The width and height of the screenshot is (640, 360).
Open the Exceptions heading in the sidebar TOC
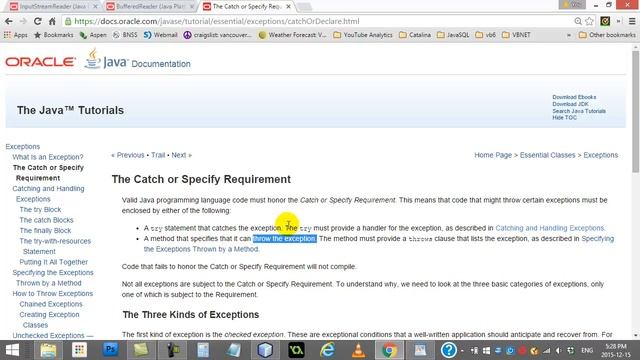click(23, 147)
